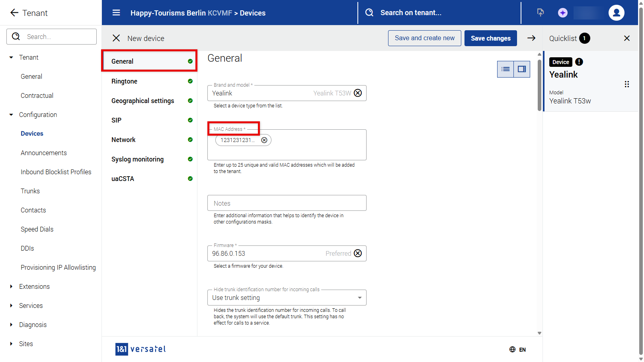Open the Ringtone settings tab
This screenshot has height=362, width=644.
(x=124, y=81)
